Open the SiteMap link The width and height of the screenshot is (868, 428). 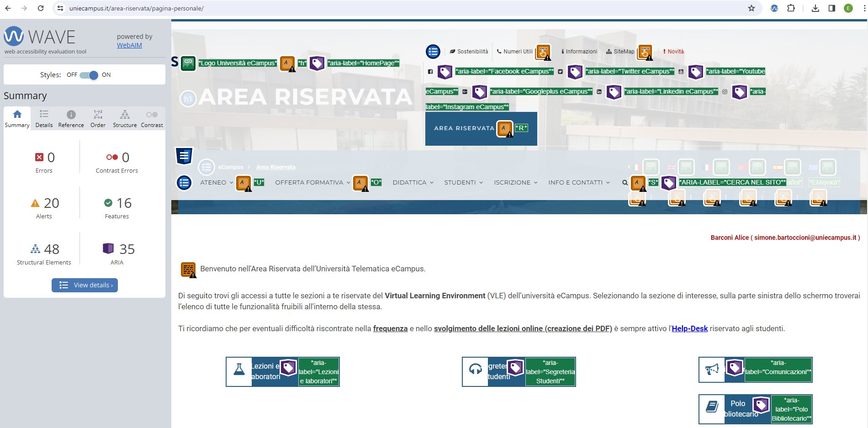(620, 52)
